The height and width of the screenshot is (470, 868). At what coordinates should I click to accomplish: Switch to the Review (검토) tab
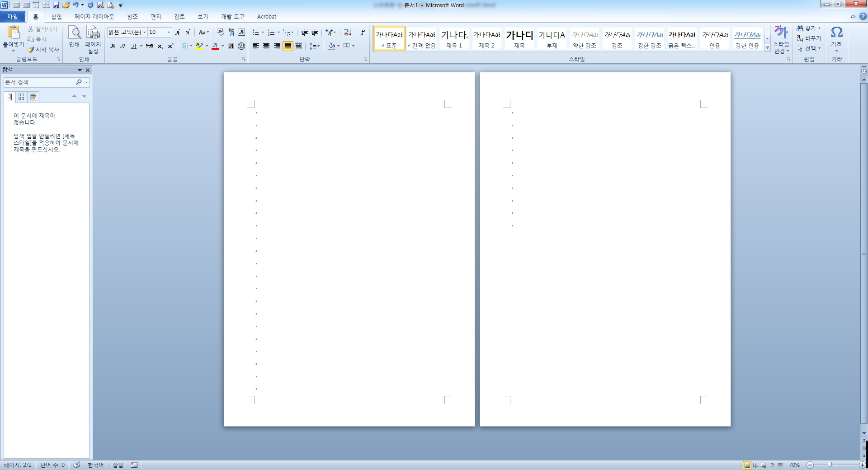(x=179, y=17)
